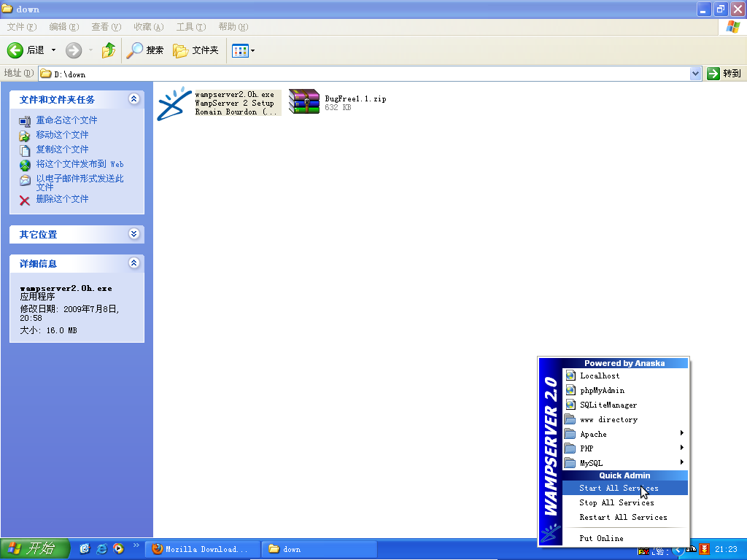Open the 搜索 (Search) toolbar button

(x=145, y=50)
